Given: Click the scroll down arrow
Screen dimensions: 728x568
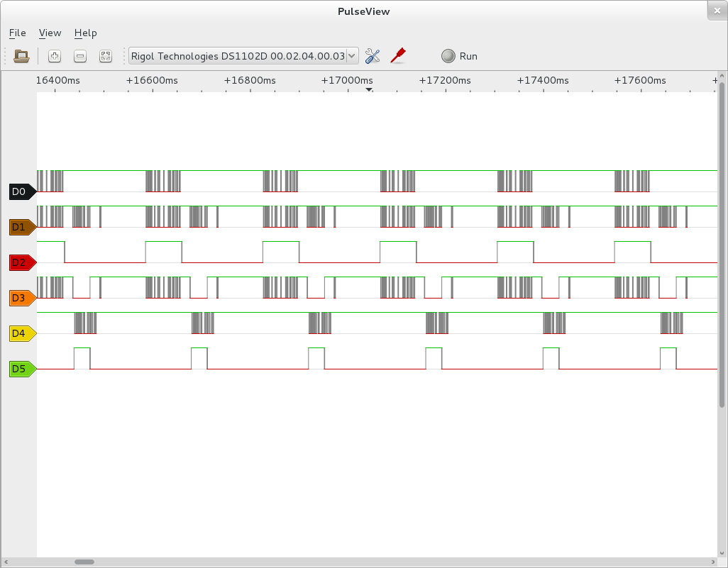Looking at the screenshot, I should click(722, 553).
